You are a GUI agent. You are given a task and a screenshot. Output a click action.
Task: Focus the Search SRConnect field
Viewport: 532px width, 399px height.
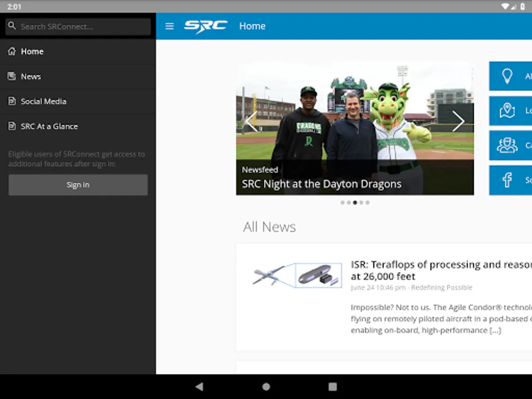pyautogui.click(x=78, y=27)
